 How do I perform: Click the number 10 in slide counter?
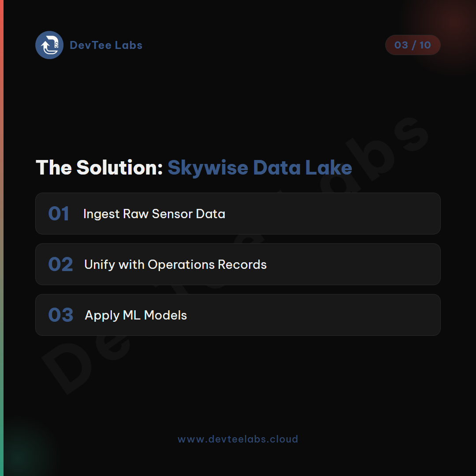pyautogui.click(x=425, y=45)
